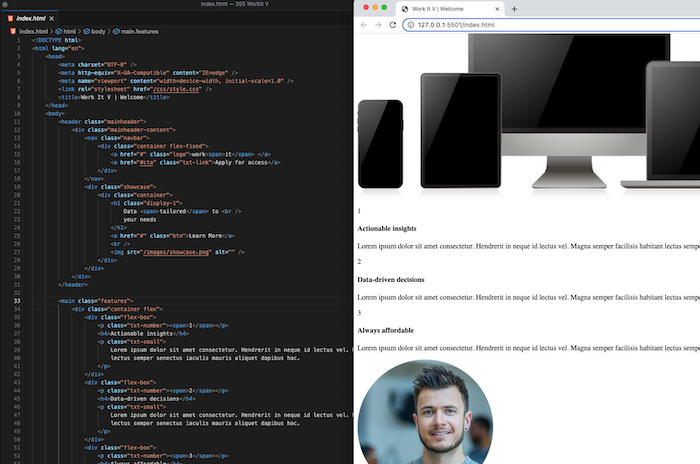Click the header class="mainheader" code line
700x464 pixels.
click(x=102, y=122)
